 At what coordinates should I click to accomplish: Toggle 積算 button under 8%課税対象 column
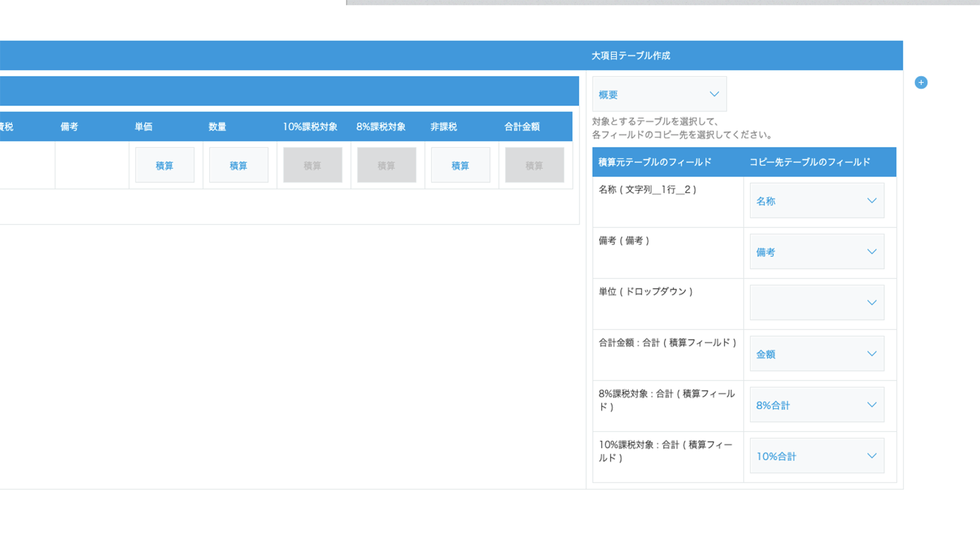coord(386,165)
